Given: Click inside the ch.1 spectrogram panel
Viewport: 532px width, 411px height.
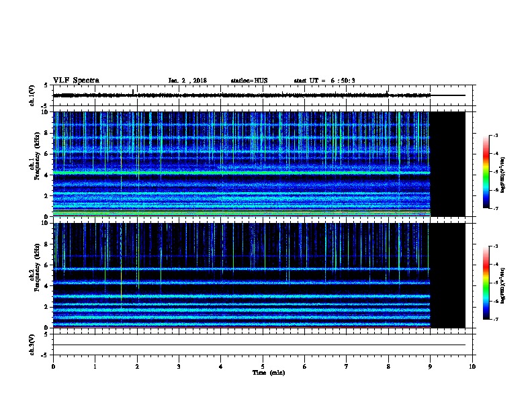Looking at the screenshot, I should coord(242,164).
